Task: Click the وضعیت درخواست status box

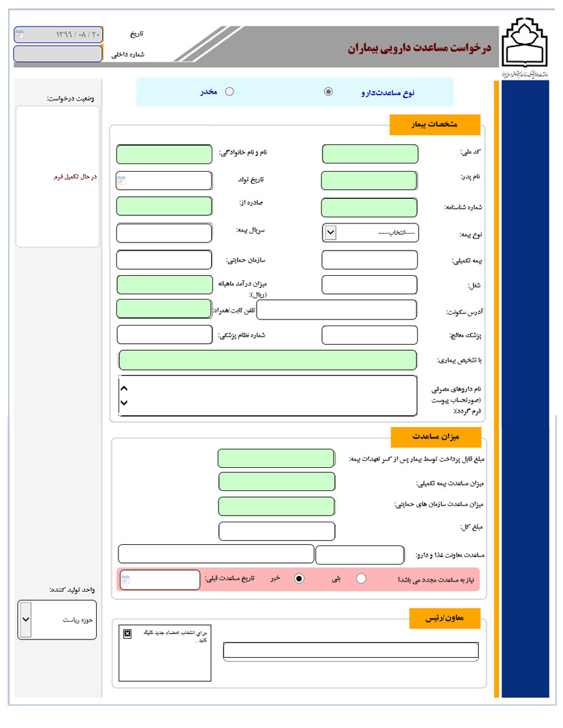Action: click(x=58, y=176)
